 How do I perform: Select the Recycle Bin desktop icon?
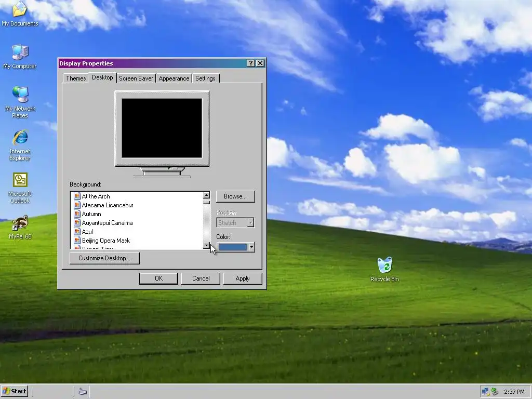(x=384, y=270)
